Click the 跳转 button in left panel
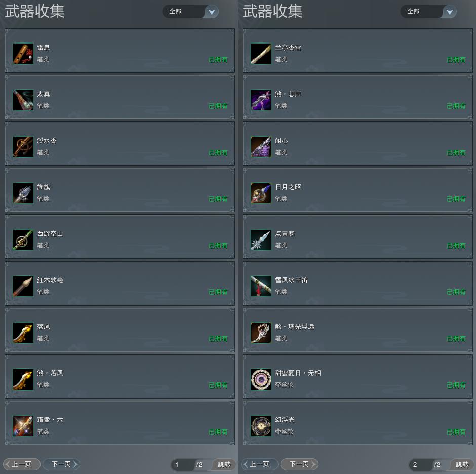Viewport: 476px width, 474px height. [x=224, y=464]
